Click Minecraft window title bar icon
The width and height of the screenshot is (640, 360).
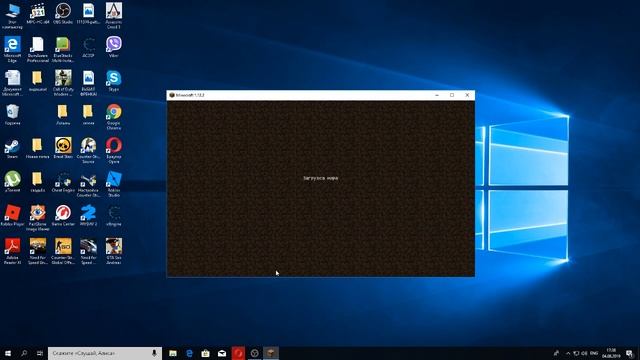point(172,95)
